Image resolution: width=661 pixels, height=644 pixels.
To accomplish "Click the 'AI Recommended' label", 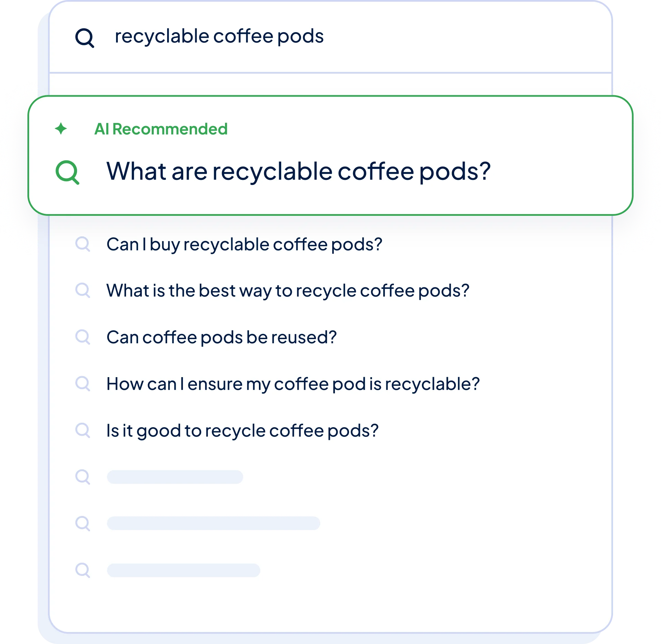I will 161,129.
